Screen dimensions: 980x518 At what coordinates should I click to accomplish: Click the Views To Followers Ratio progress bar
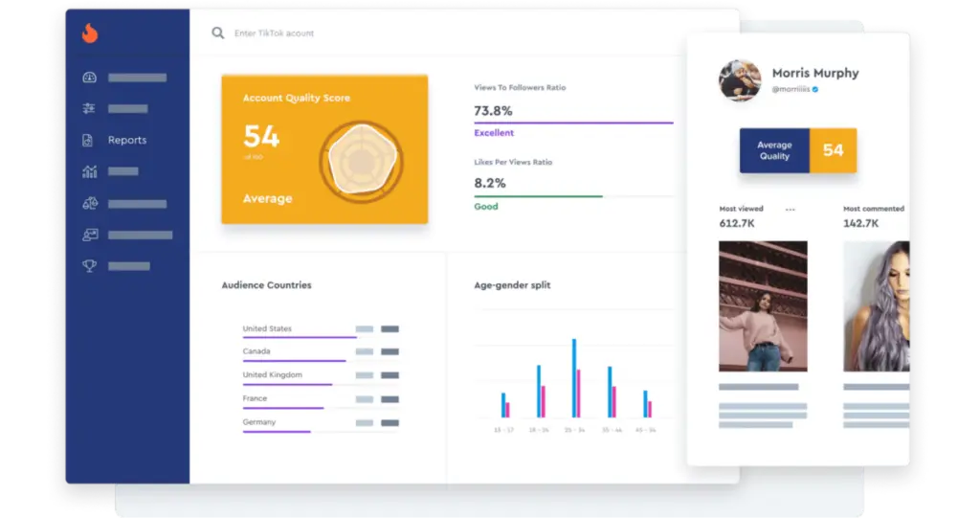(573, 123)
